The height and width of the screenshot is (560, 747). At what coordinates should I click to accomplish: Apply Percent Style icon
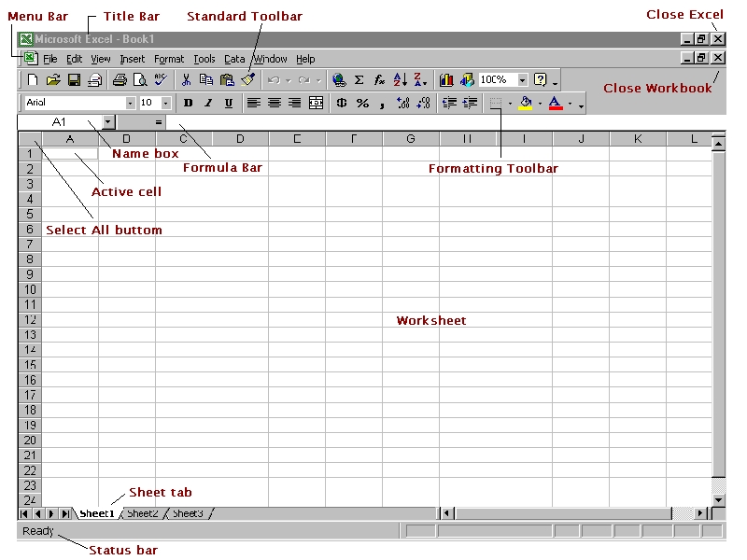(x=362, y=103)
